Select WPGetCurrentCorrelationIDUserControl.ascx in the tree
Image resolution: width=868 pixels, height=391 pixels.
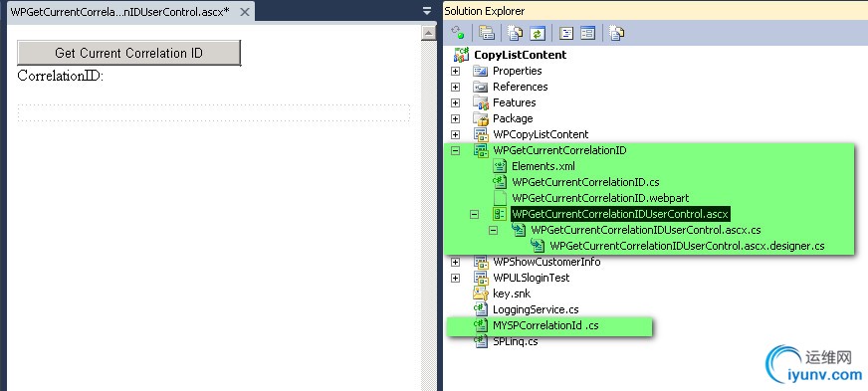point(620,214)
